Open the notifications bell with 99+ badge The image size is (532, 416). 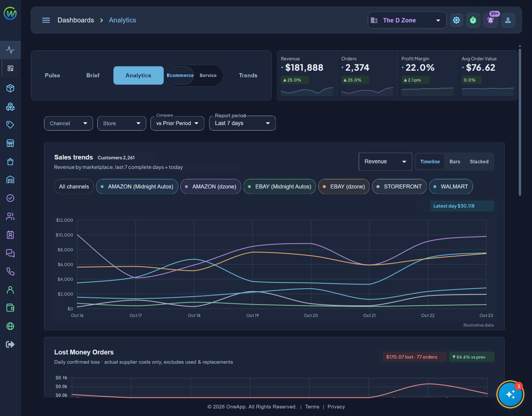point(491,20)
